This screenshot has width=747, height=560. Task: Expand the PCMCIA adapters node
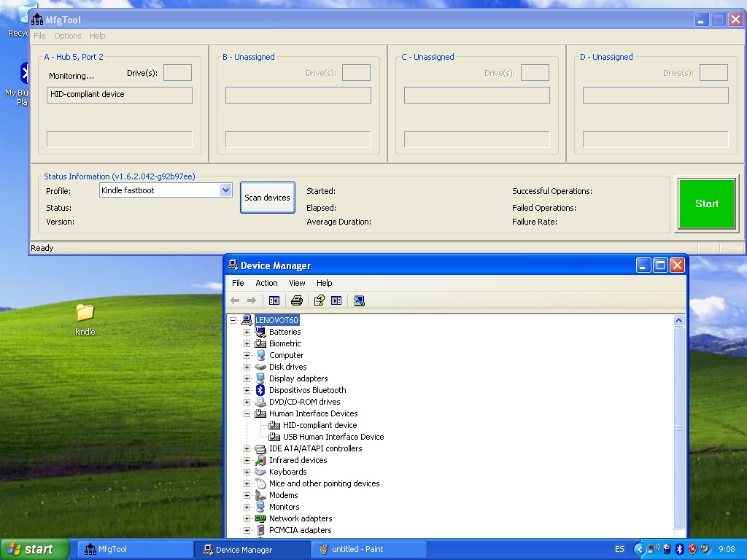(247, 530)
